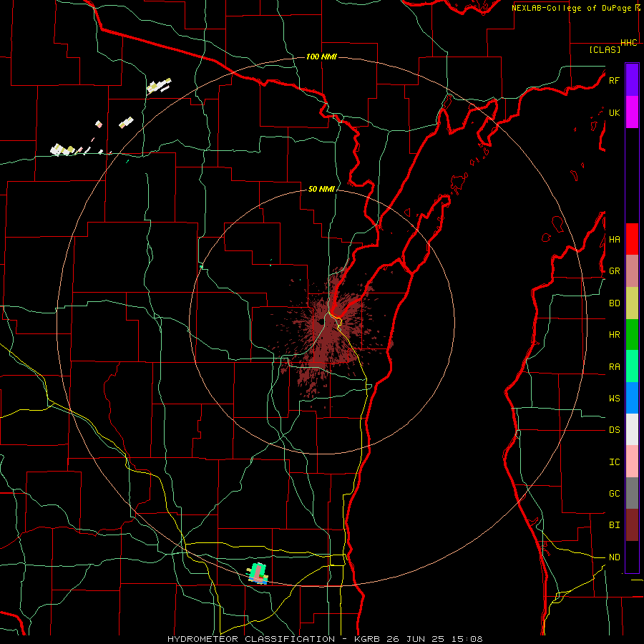This screenshot has width=644, height=644.
Task: Click the DS legend label
Action: (x=614, y=430)
